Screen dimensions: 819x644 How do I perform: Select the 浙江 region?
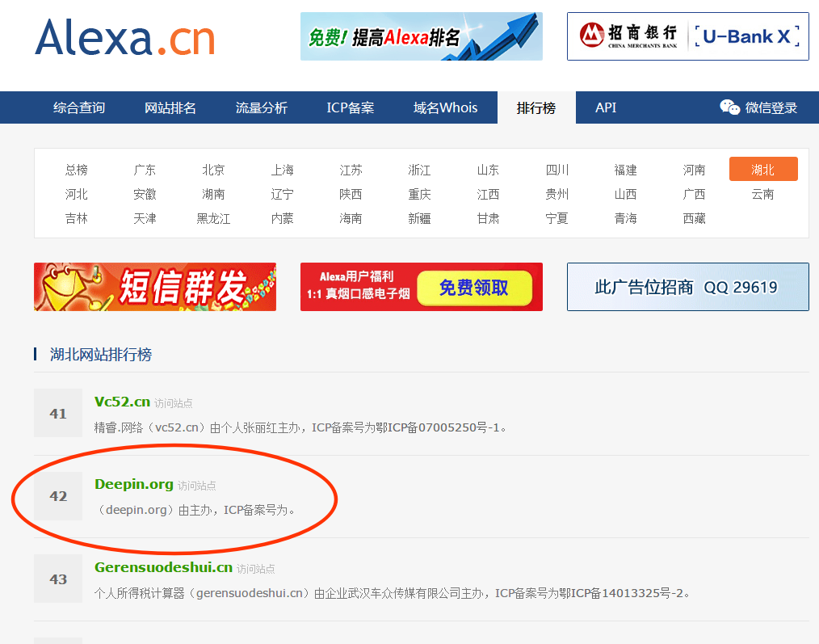419,170
